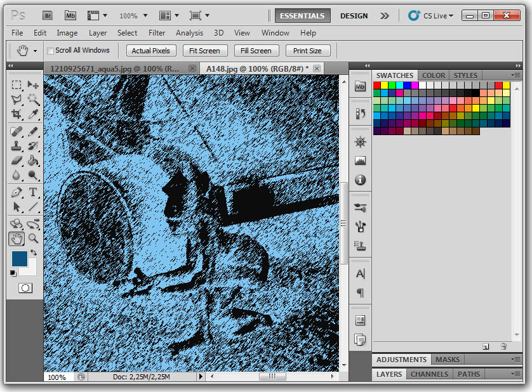
Task: Select the Clone Stamp tool
Action: pos(17,146)
